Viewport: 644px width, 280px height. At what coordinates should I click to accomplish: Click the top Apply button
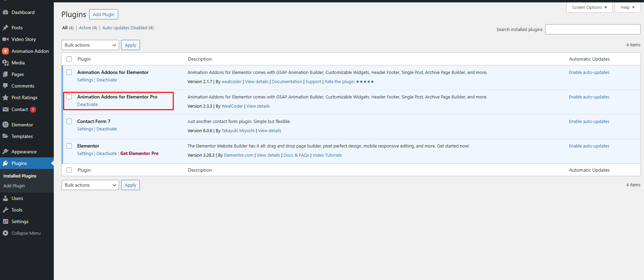[x=130, y=45]
